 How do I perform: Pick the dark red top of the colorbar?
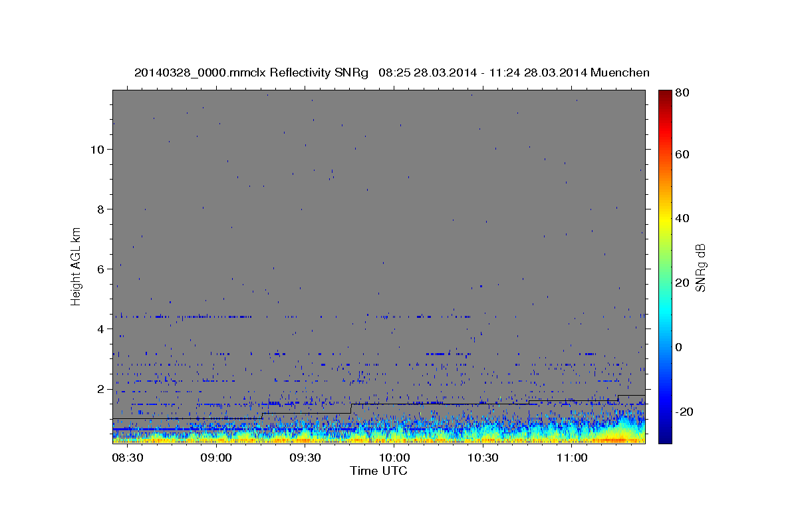[665, 95]
